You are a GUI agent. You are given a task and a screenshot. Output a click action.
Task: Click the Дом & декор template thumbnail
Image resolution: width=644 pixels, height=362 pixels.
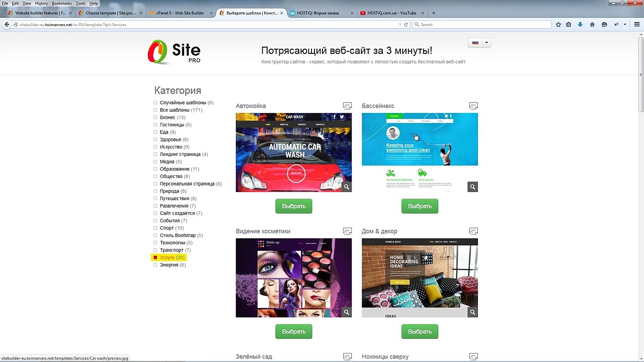point(420,278)
